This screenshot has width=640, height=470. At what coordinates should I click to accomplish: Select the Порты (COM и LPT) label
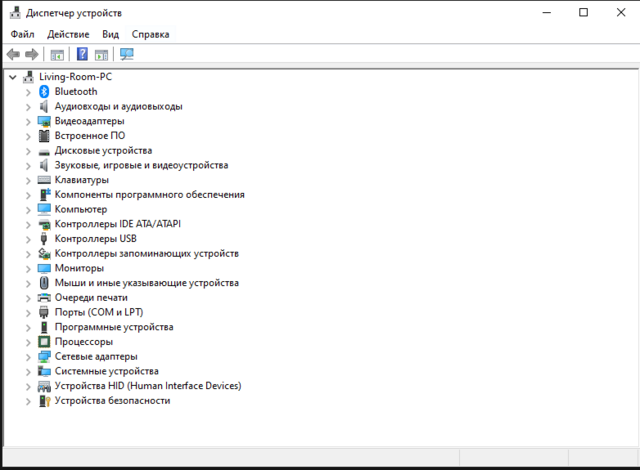[99, 313]
